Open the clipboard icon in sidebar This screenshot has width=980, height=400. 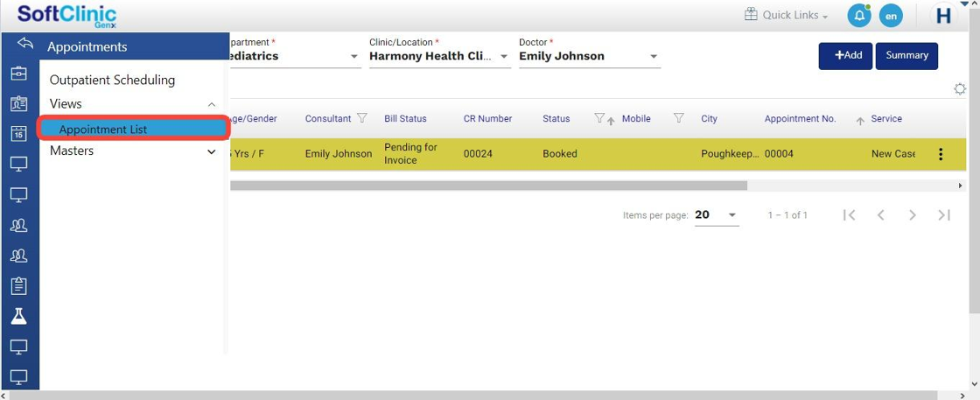pos(18,285)
